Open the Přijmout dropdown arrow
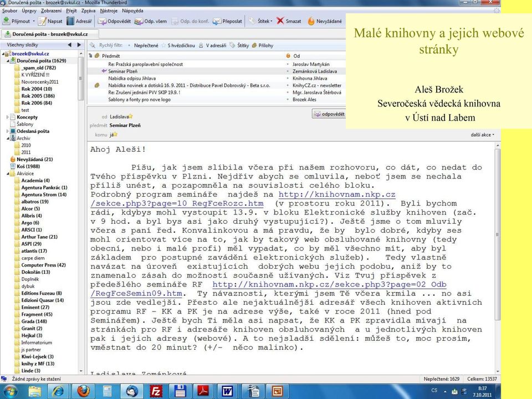The image size is (532, 399). 34,22
